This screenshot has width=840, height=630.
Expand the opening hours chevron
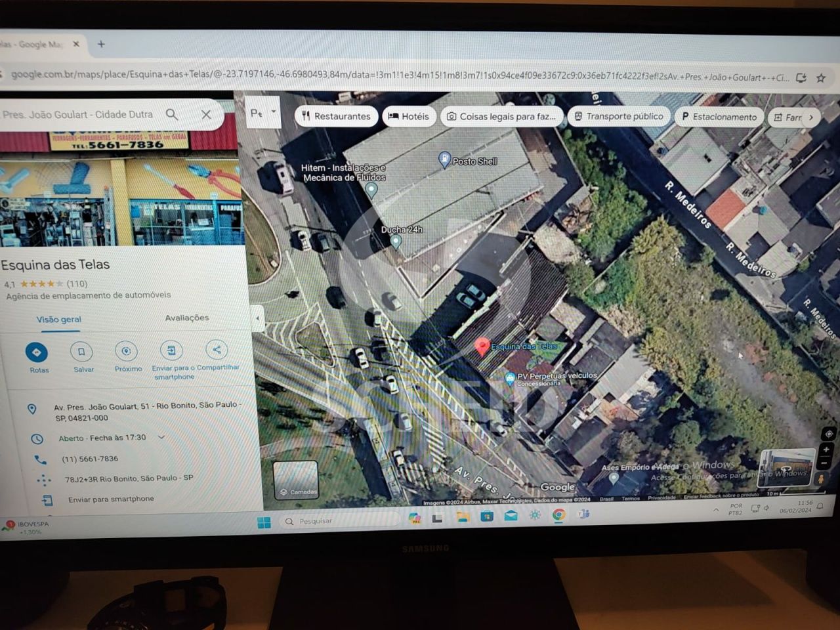click(x=161, y=437)
